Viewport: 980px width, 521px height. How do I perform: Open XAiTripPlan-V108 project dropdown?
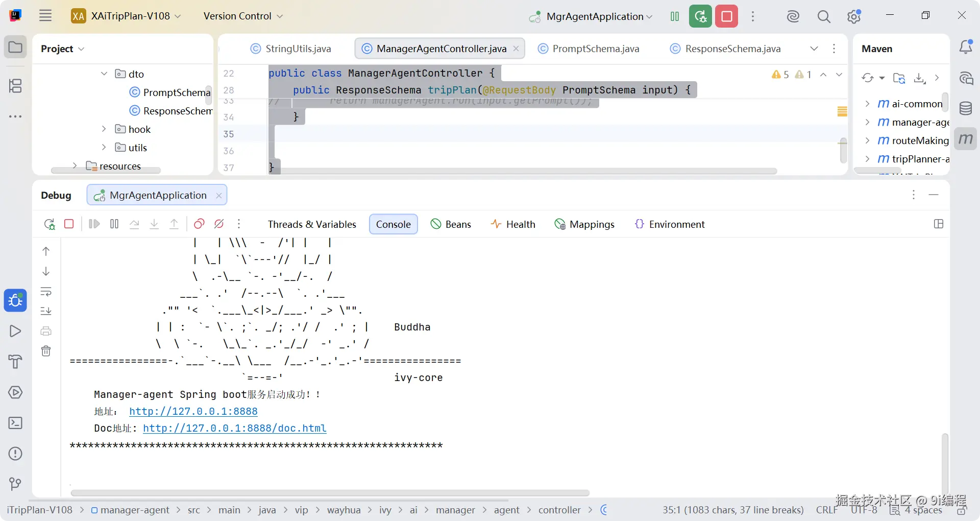click(x=126, y=16)
